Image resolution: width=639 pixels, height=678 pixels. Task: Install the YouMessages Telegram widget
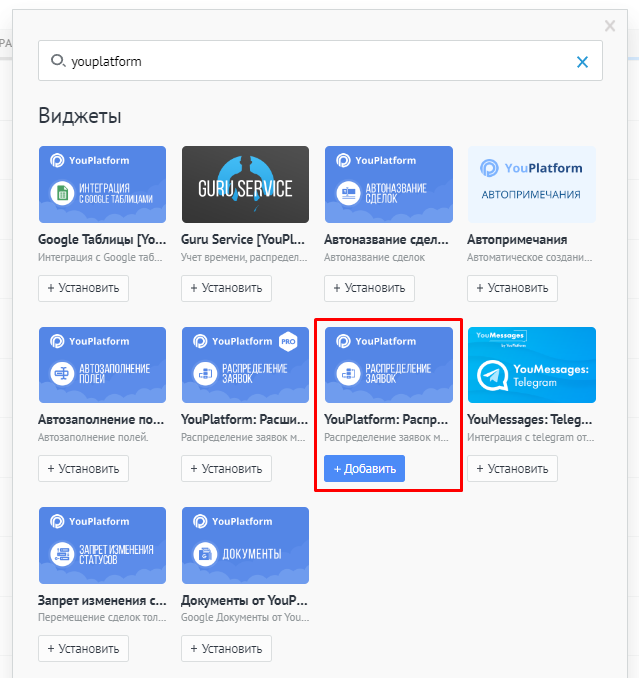[x=512, y=469]
